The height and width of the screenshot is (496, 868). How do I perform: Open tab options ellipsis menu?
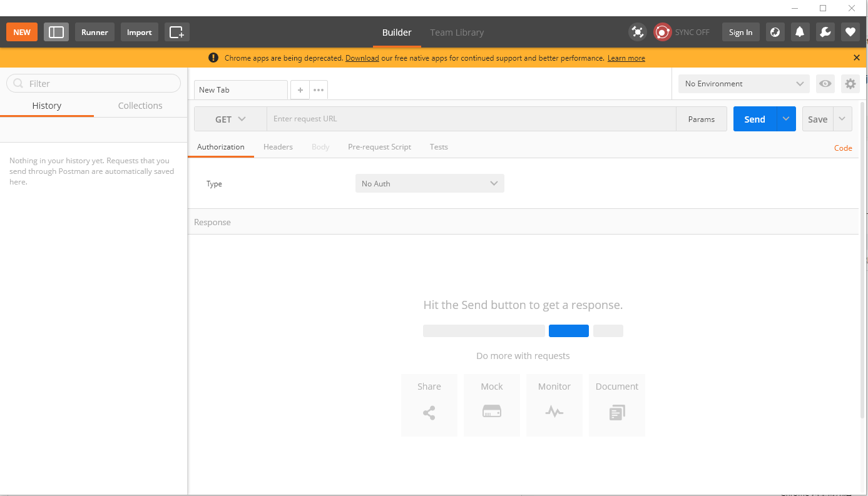tap(319, 90)
